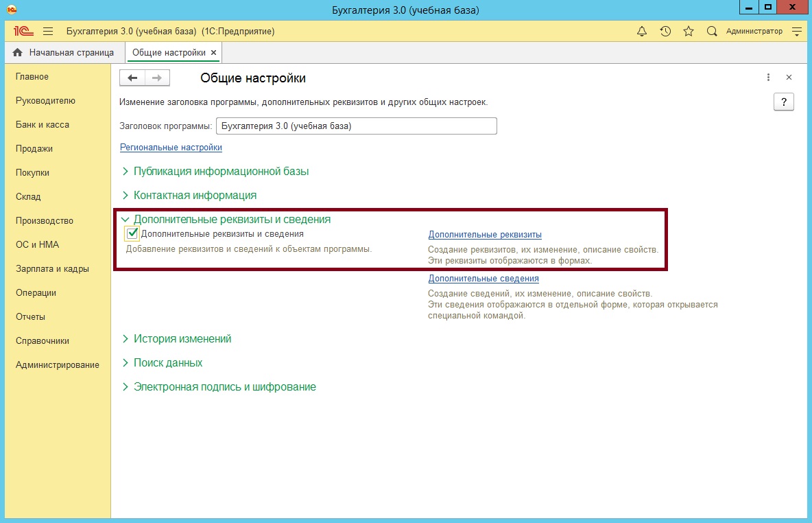This screenshot has width=812, height=523.
Task: Click the Заголовок программы input field
Action: [356, 126]
